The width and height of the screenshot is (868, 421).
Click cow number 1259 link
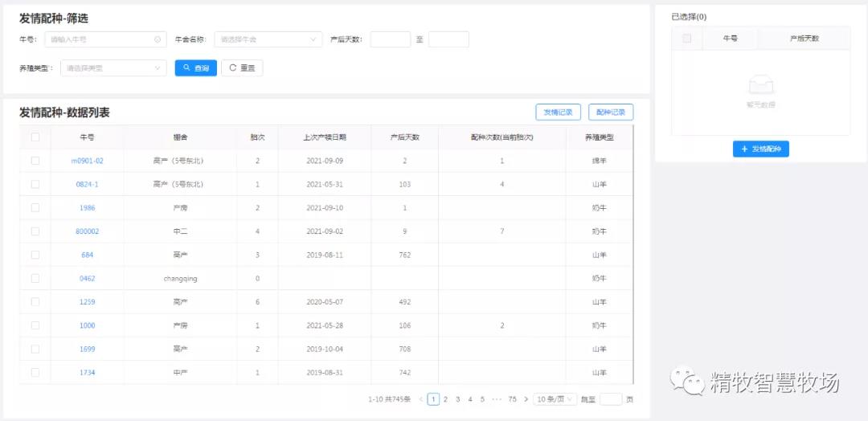[x=87, y=302]
